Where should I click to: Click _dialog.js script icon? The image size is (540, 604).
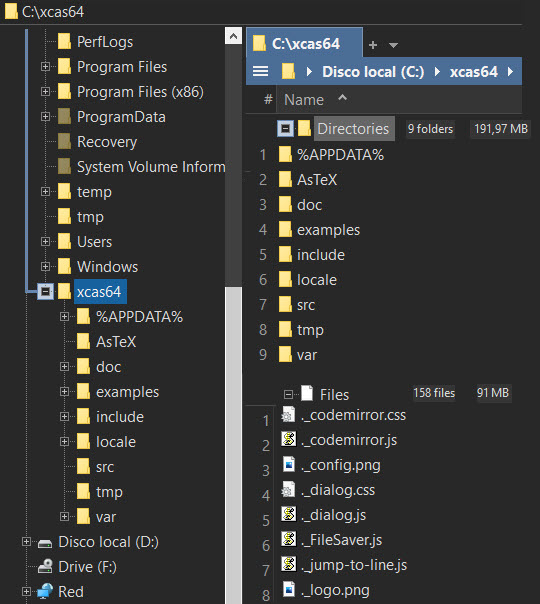coord(288,514)
